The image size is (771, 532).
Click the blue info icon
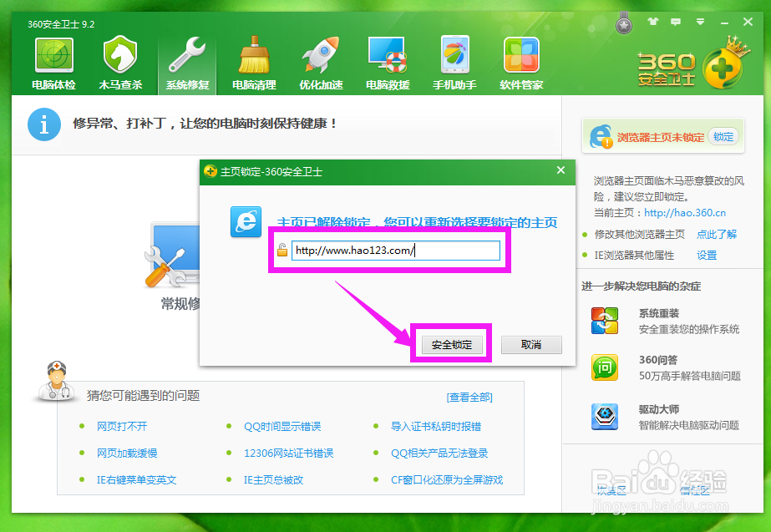44,124
